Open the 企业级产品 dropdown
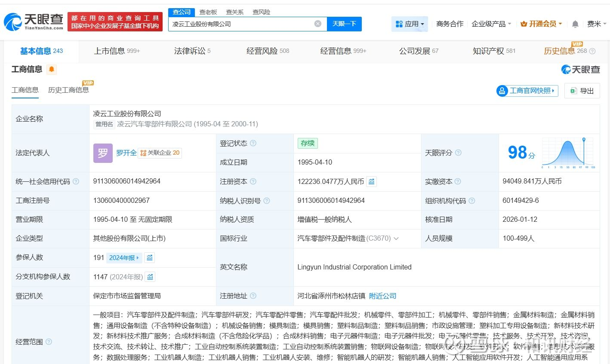 click(491, 24)
